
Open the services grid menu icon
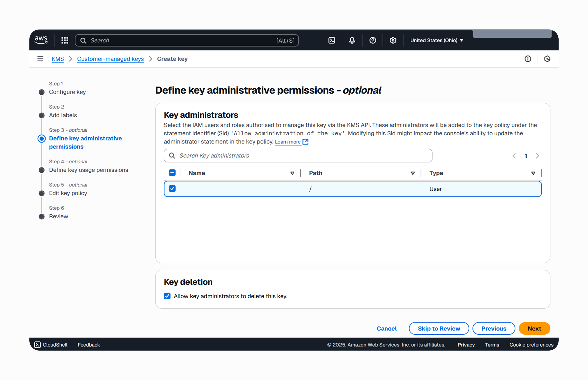point(65,40)
